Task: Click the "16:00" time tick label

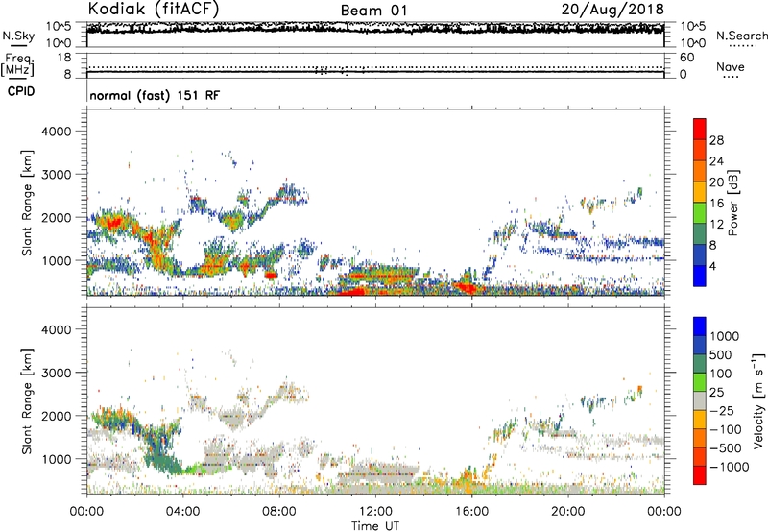Action: (x=471, y=512)
